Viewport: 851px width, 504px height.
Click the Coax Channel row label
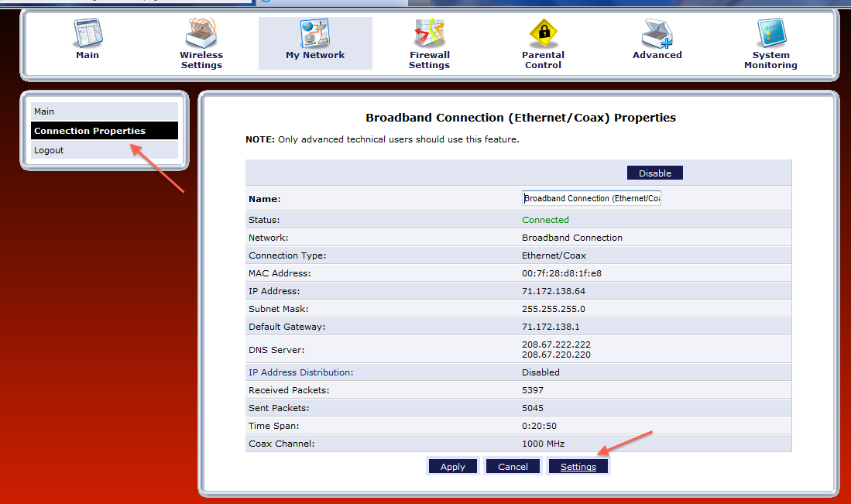282,444
